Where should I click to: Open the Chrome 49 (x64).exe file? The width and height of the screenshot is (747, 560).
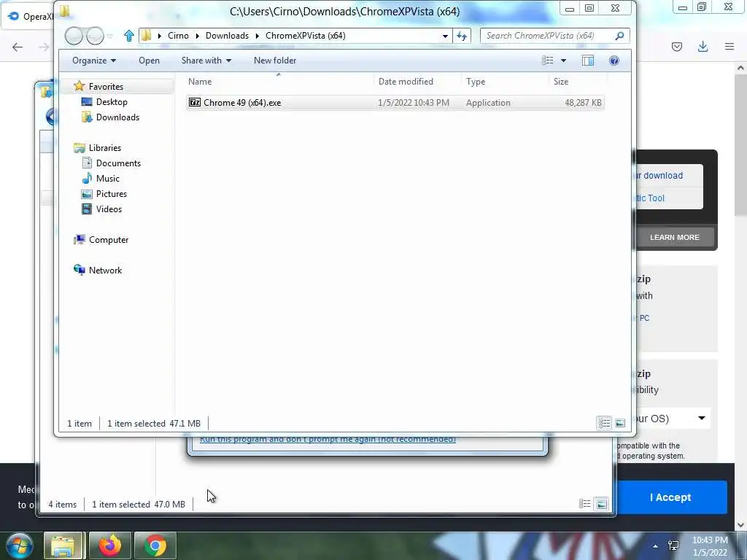point(395,103)
